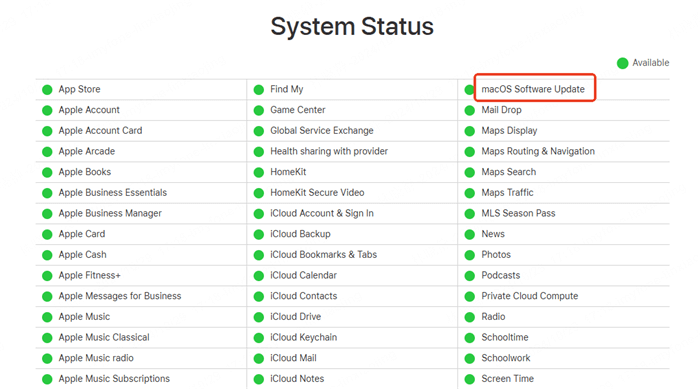Click the iCloud Contacts service name
The height and width of the screenshot is (389, 700).
coord(304,296)
